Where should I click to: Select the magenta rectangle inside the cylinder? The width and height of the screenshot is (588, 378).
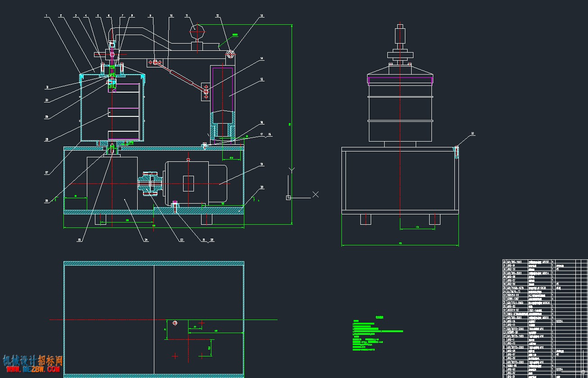coord(222,89)
